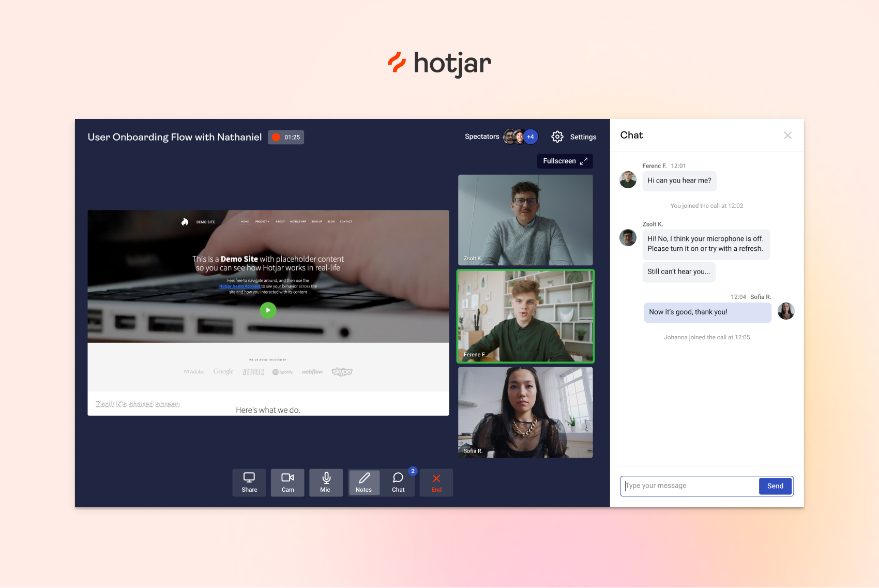The height and width of the screenshot is (588, 879).
Task: Click the Hotjar logo at the top
Action: click(439, 64)
